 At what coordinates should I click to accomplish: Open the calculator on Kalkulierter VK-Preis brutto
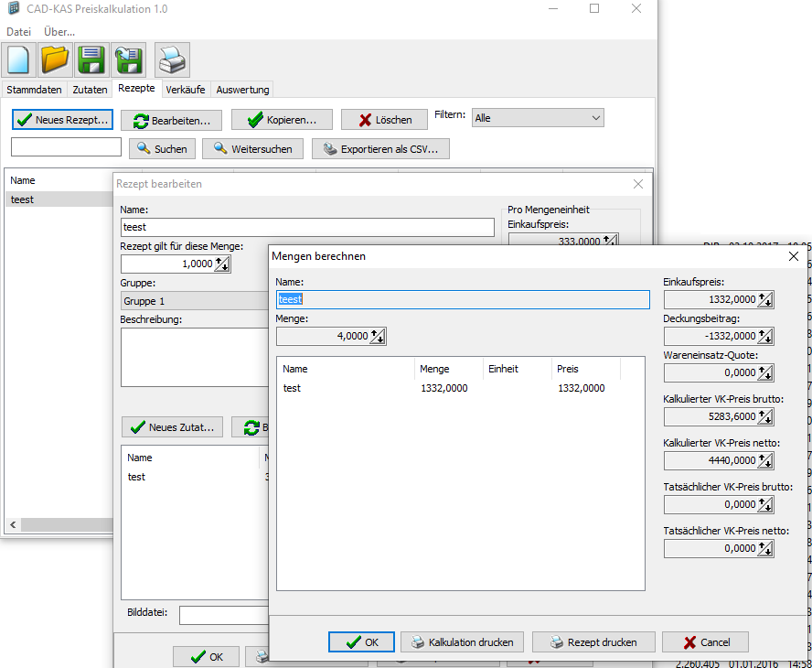765,417
